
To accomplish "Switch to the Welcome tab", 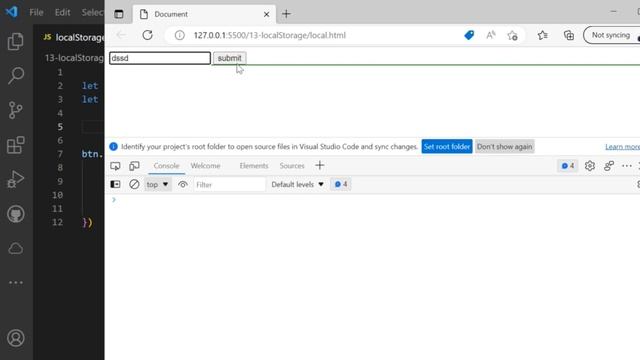I will click(205, 166).
